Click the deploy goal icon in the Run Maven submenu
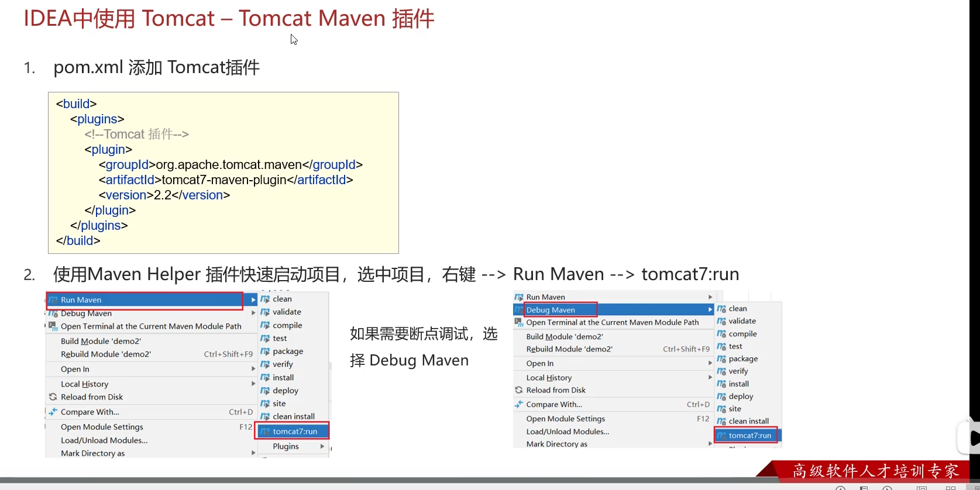Screen dimensions: 980x490 (x=265, y=391)
